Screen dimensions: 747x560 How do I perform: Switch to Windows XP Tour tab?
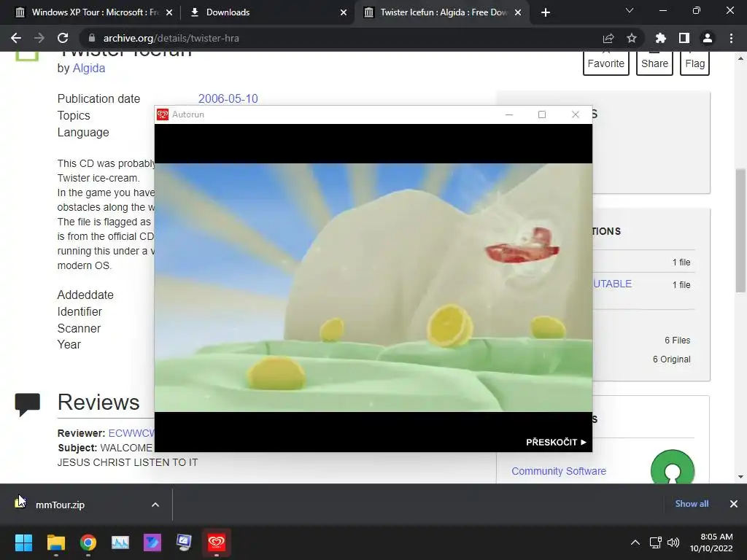[x=96, y=12]
